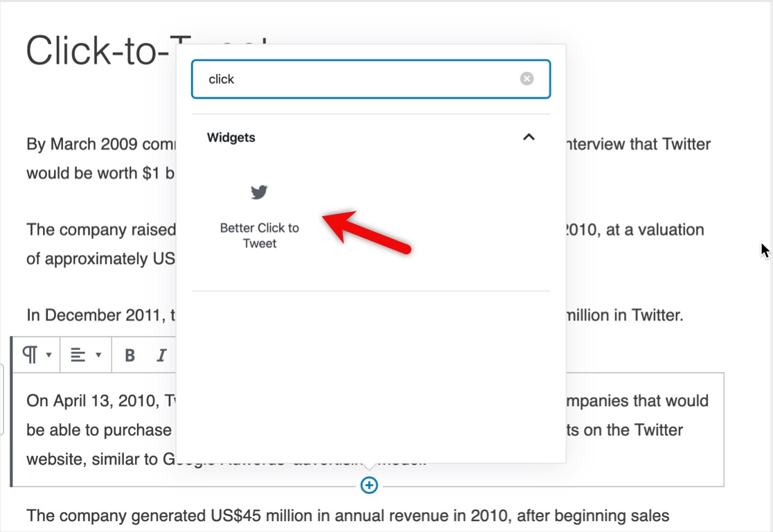This screenshot has width=773, height=532.
Task: Select the Twitter bird block icon
Action: pyautogui.click(x=259, y=192)
